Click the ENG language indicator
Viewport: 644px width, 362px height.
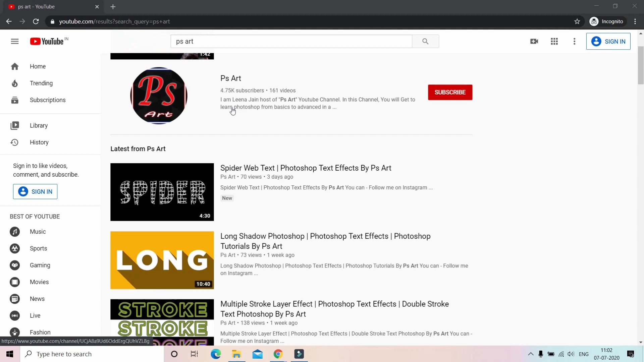click(584, 354)
